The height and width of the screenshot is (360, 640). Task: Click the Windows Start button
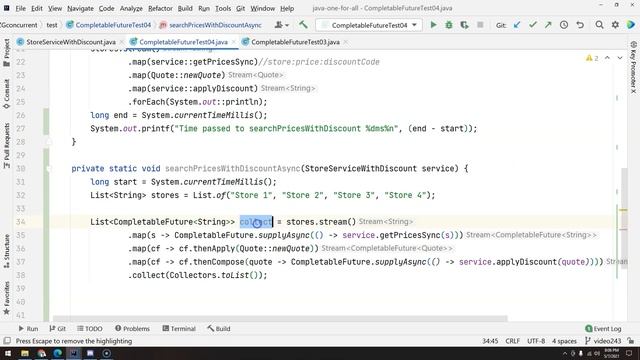point(8,353)
